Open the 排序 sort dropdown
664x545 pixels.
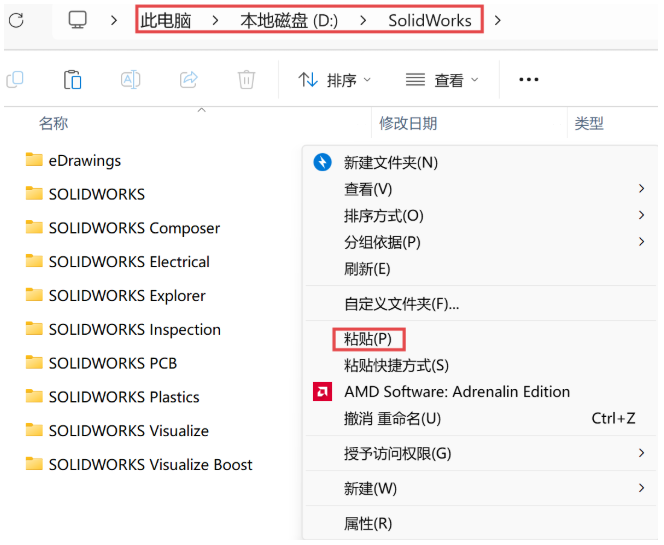[334, 80]
